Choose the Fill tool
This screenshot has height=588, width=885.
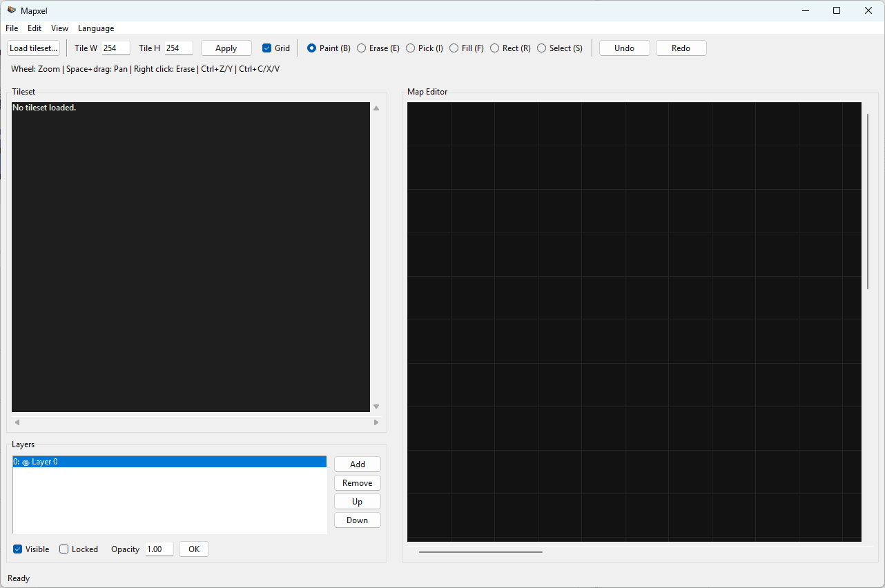(x=453, y=48)
